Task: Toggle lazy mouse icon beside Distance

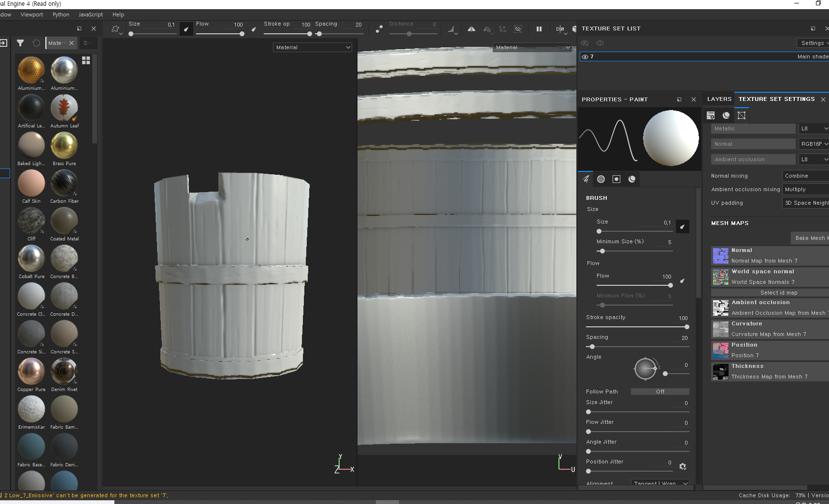Action: 379,29
